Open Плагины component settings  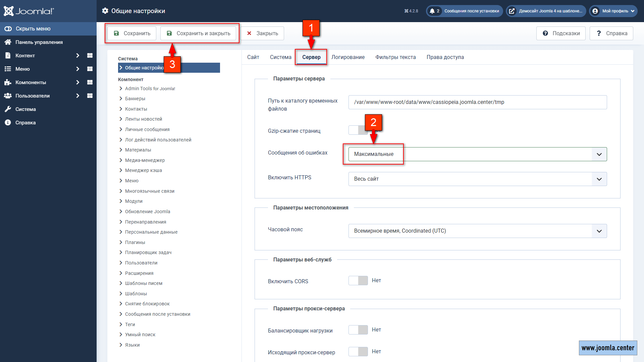point(135,242)
